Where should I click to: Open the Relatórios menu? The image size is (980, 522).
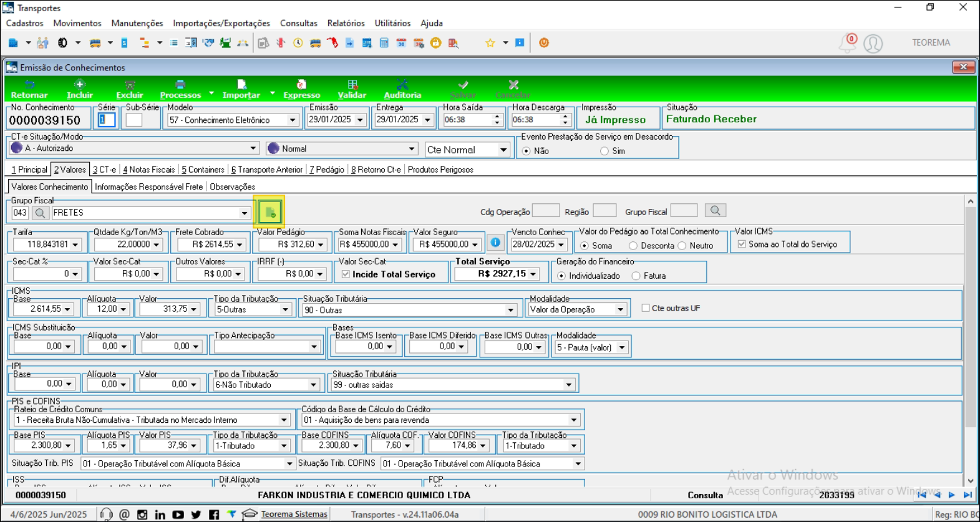pos(346,23)
